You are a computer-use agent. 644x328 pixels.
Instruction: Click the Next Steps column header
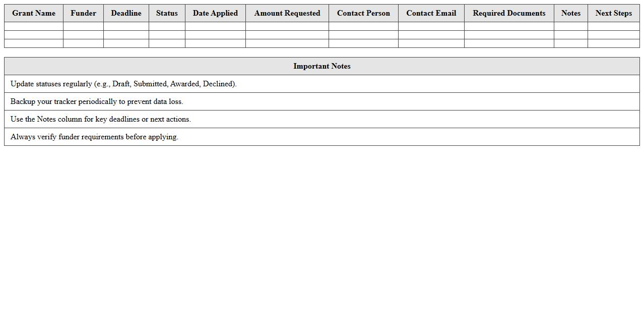(x=613, y=13)
